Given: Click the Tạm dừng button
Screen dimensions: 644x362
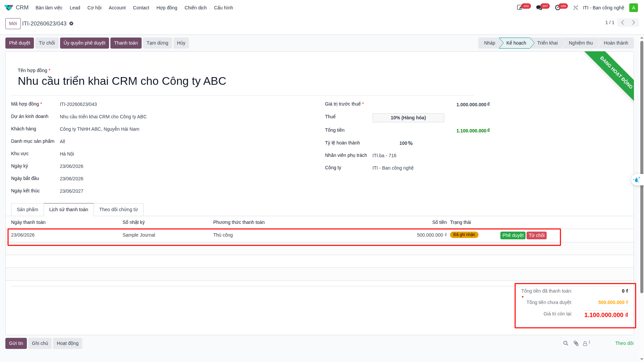Looking at the screenshot, I should (157, 43).
